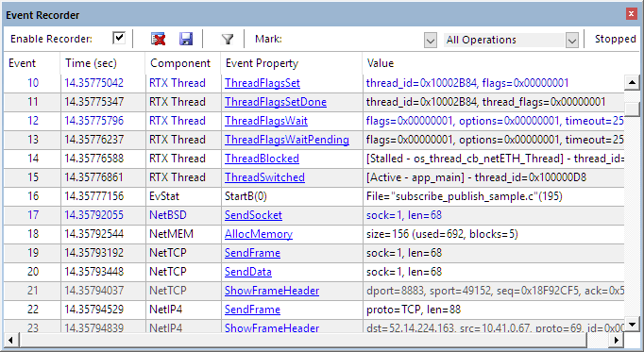Open the event filter funnel icon

228,40
